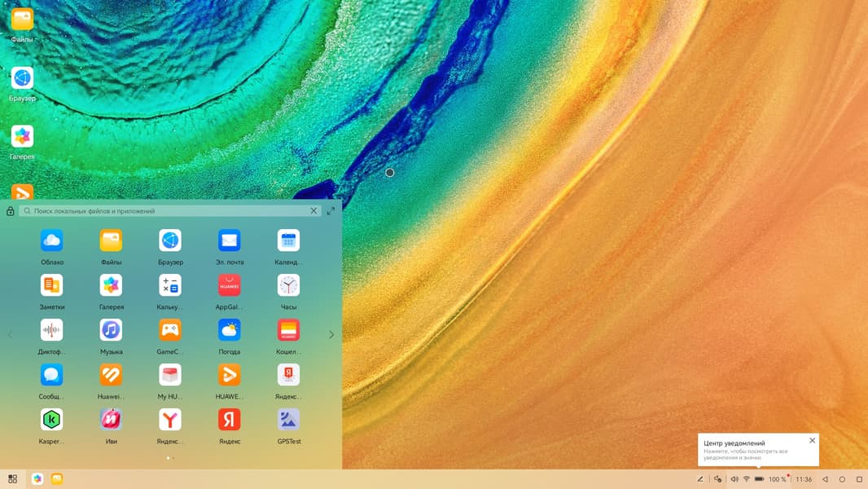868x489 pixels.
Task: Clear the launcher search box with X
Action: [313, 211]
